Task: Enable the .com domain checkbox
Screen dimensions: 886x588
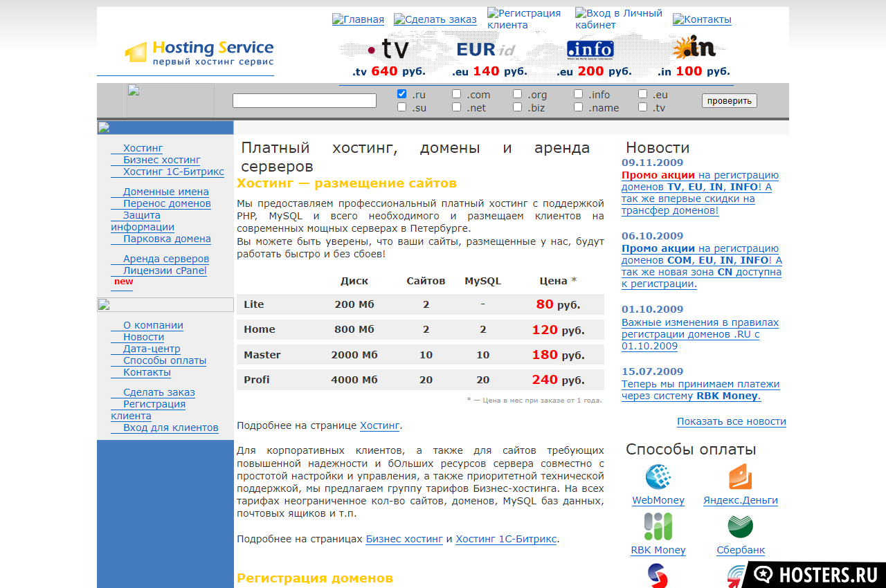Action: 457,94
